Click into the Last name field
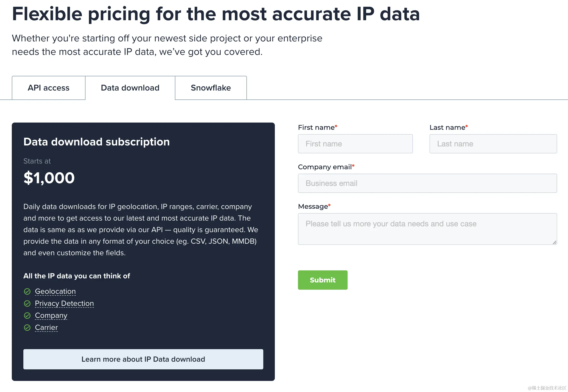Screen dimensions: 568x392 point(493,144)
